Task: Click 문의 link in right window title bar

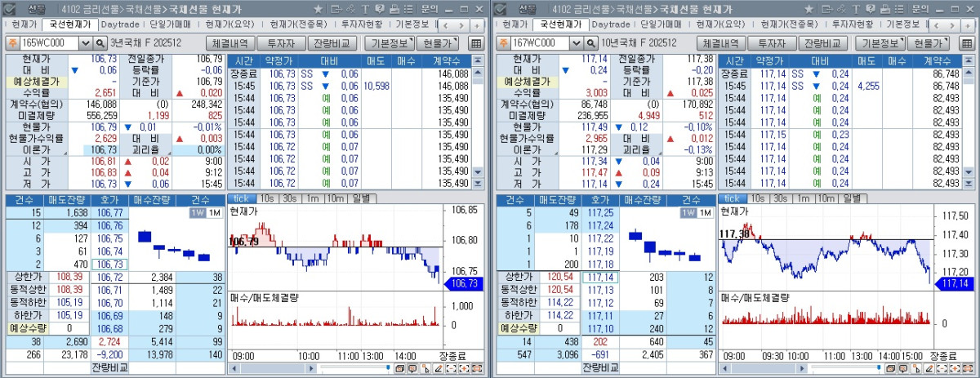Action: click(x=920, y=8)
